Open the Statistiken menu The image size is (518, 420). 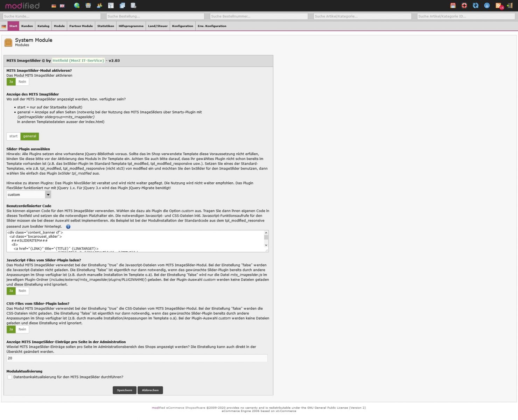(106, 26)
